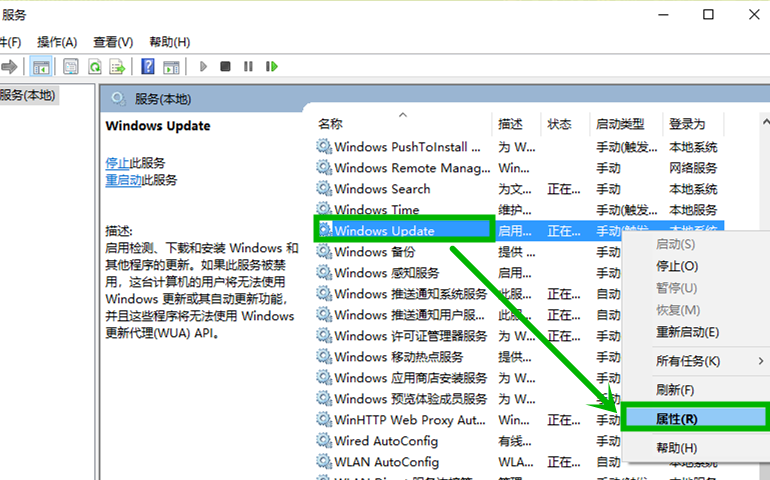Choose 停止(O) in the context menu

click(x=696, y=266)
